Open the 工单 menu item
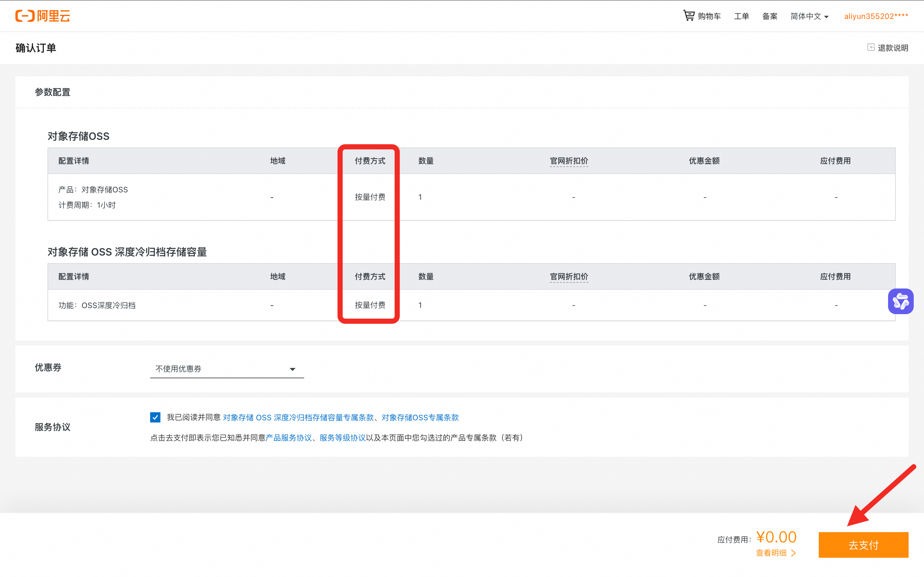924x577 pixels. (x=741, y=16)
